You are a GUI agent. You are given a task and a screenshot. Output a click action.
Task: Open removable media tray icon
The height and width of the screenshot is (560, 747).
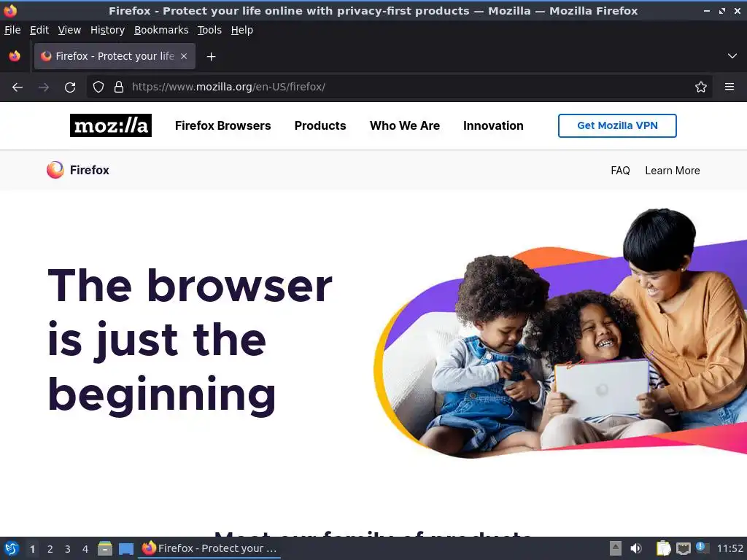click(x=616, y=548)
